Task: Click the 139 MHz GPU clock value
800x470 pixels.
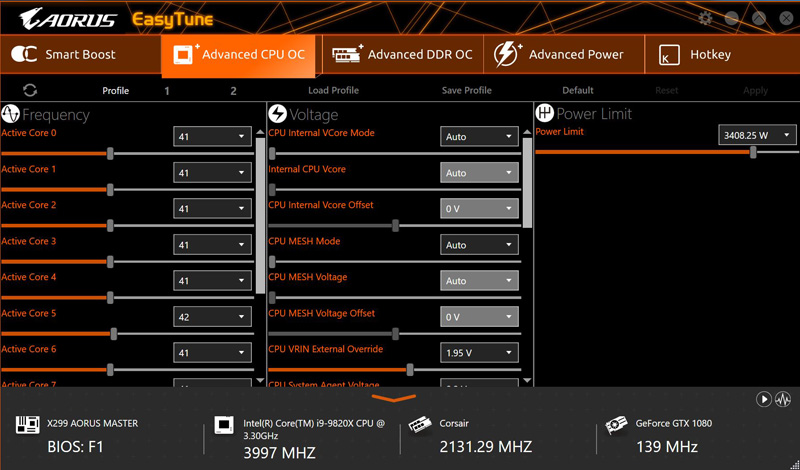Action: tap(667, 447)
